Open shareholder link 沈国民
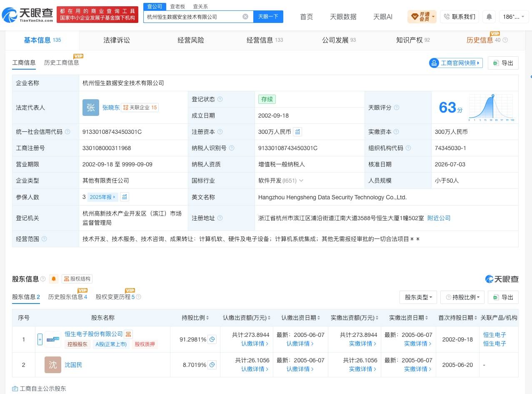The width and height of the screenshot is (532, 394). [x=73, y=365]
